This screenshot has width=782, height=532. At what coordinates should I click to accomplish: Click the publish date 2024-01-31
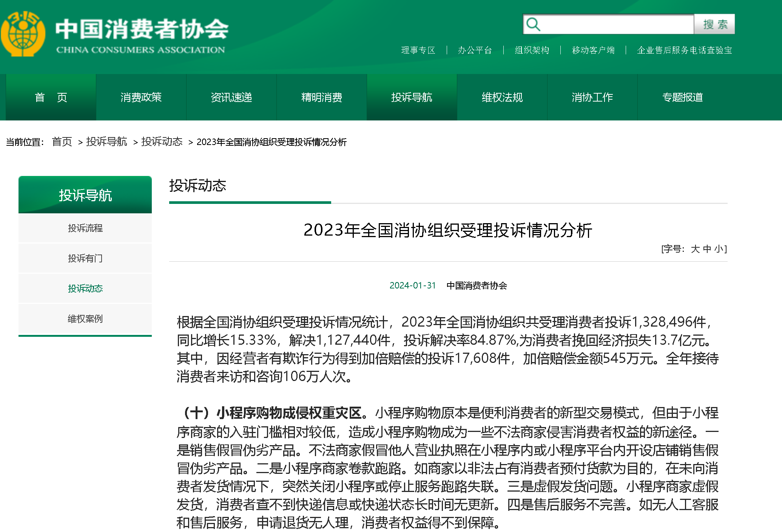pos(412,285)
